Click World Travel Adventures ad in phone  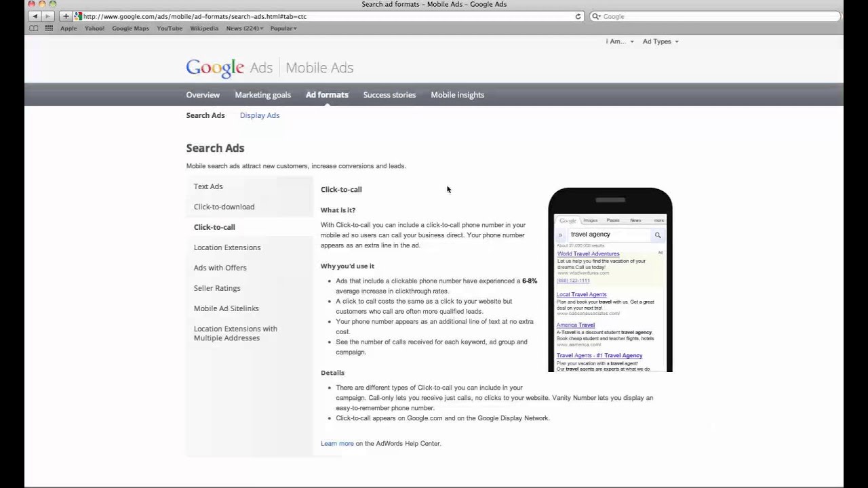point(588,253)
